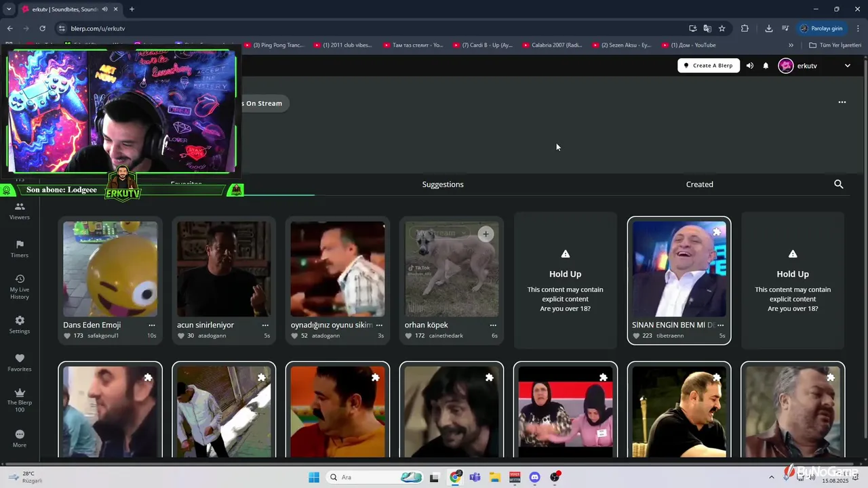Image resolution: width=868 pixels, height=488 pixels.
Task: Click the plus icon on orhan köpek
Action: (486, 234)
